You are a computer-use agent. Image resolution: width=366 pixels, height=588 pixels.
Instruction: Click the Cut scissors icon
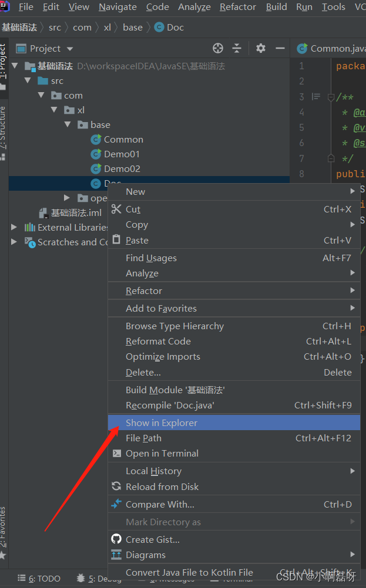click(x=116, y=209)
